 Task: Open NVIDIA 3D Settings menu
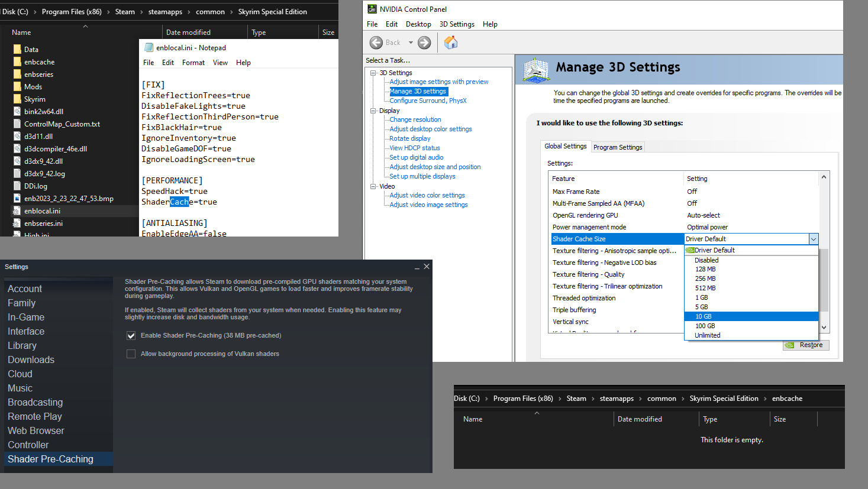457,24
